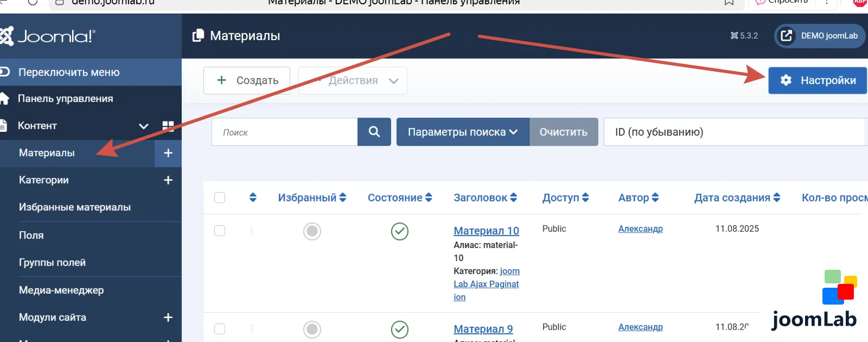This screenshot has height=342, width=868.
Task: Sort table by Кол-во просмотров column
Action: [x=834, y=198]
